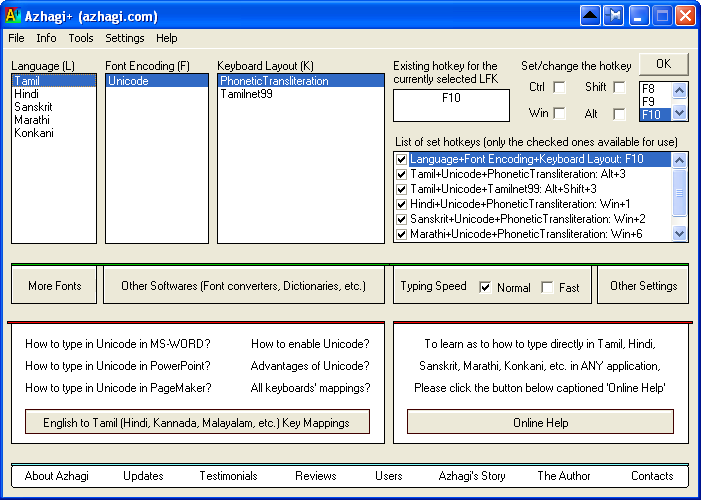Open How to type in Unicode in PageMaker
The width and height of the screenshot is (701, 500).
point(118,388)
